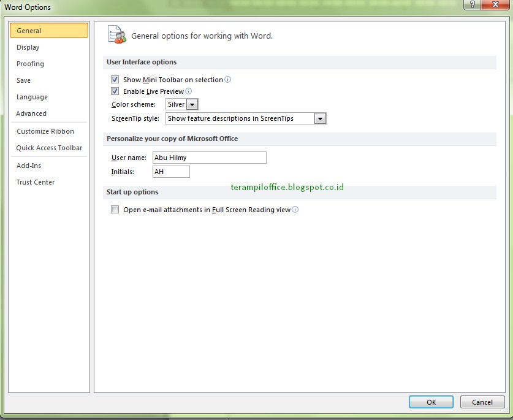The width and height of the screenshot is (513, 420).
Task: Click info icon beside Show Mini Toolbar
Action: (227, 80)
